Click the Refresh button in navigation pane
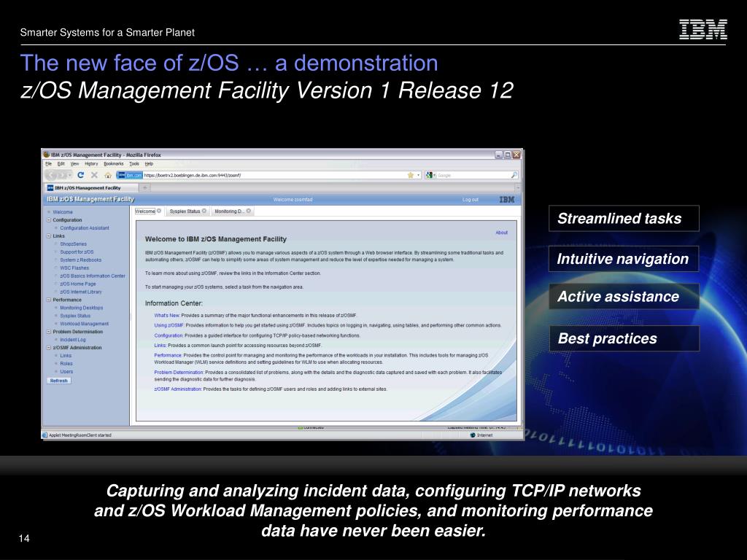The height and width of the screenshot is (560, 747). [x=59, y=381]
